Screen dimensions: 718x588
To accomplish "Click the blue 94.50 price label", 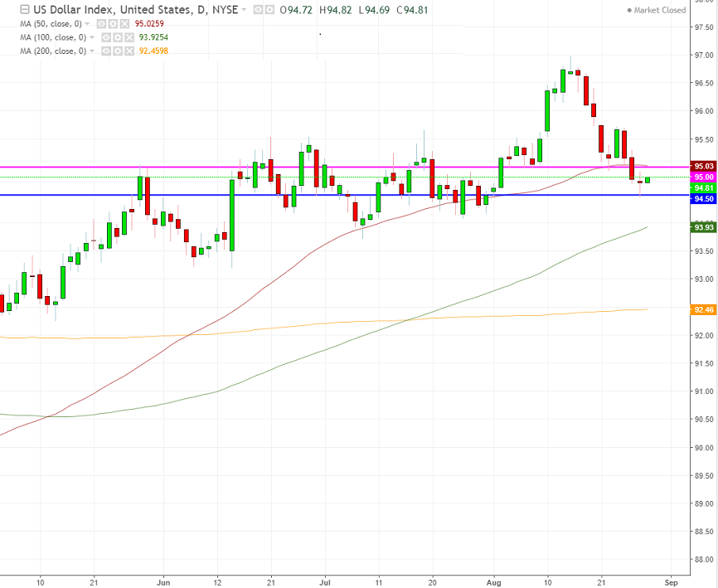I will (703, 199).
